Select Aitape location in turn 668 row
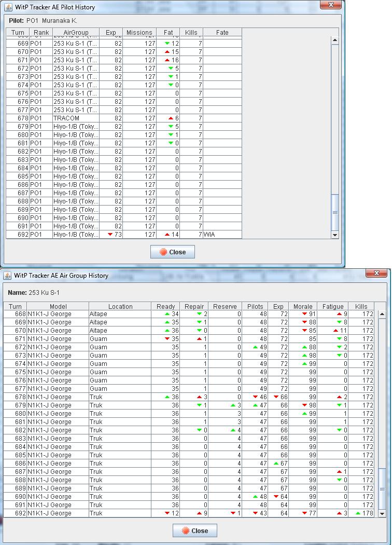This screenshot has width=392, height=545. click(120, 314)
